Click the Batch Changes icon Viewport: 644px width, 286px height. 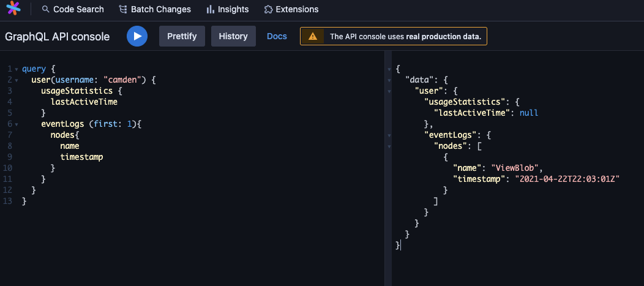click(122, 9)
